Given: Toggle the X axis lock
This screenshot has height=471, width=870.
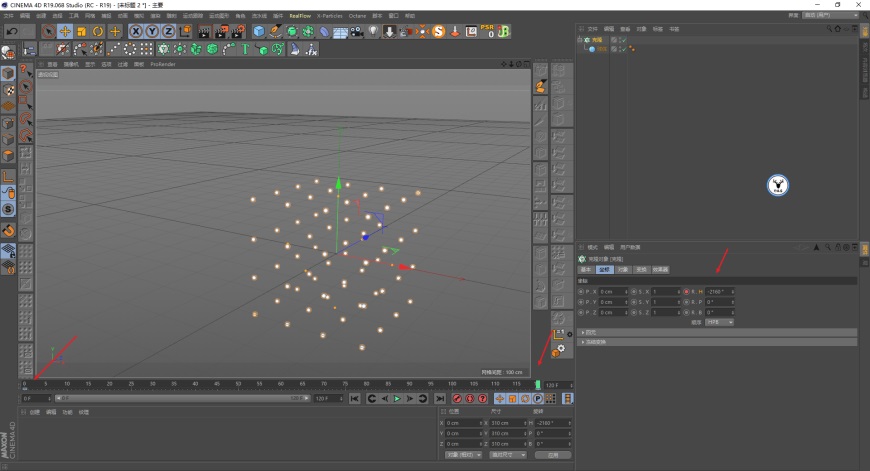Looking at the screenshot, I should pos(135,32).
